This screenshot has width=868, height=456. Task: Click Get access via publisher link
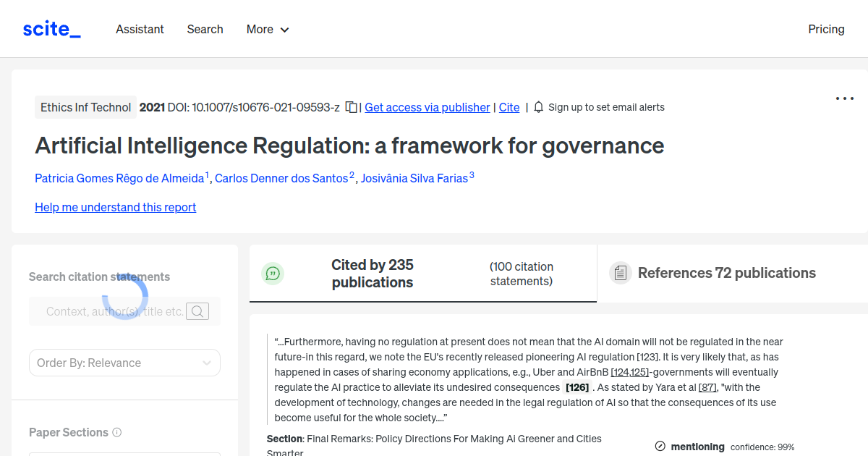click(x=427, y=107)
